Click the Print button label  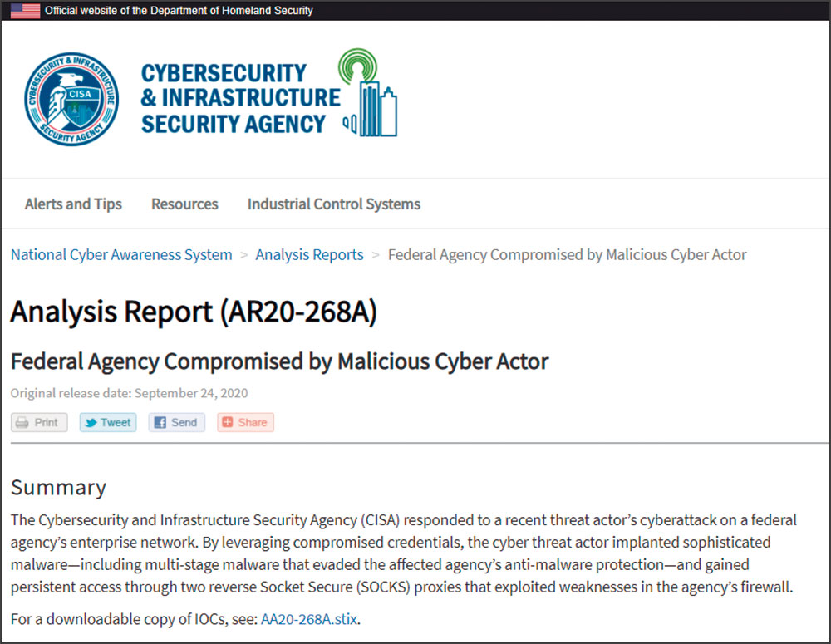pos(46,422)
